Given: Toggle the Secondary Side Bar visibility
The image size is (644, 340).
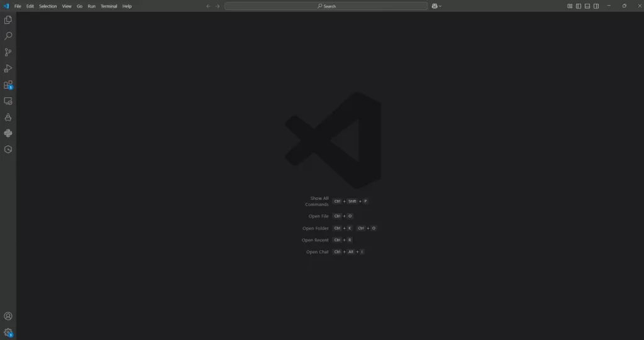Looking at the screenshot, I should (596, 6).
